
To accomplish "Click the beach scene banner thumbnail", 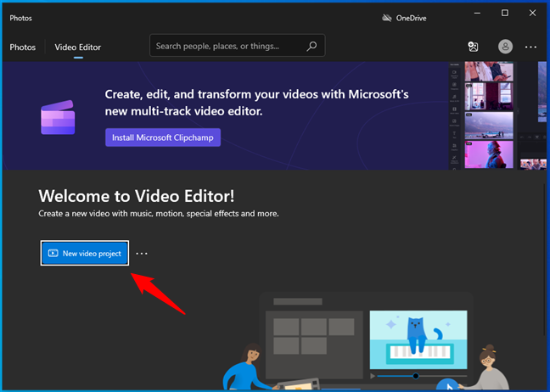I will click(x=489, y=126).
